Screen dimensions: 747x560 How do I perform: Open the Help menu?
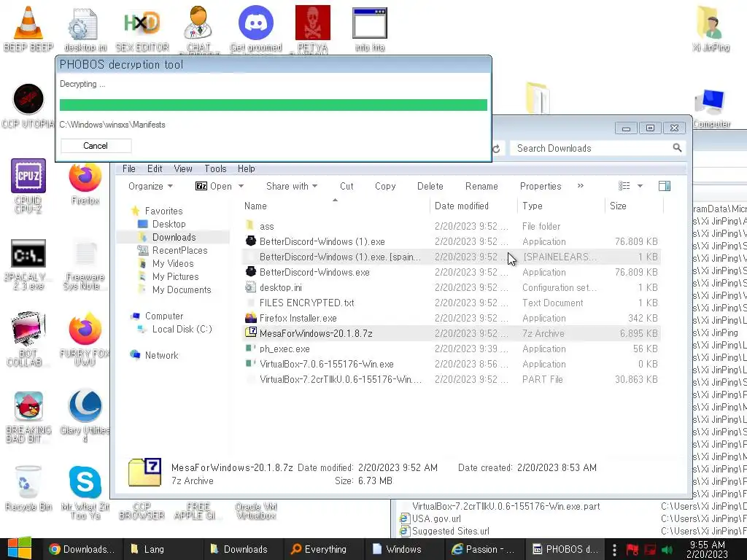click(x=247, y=168)
